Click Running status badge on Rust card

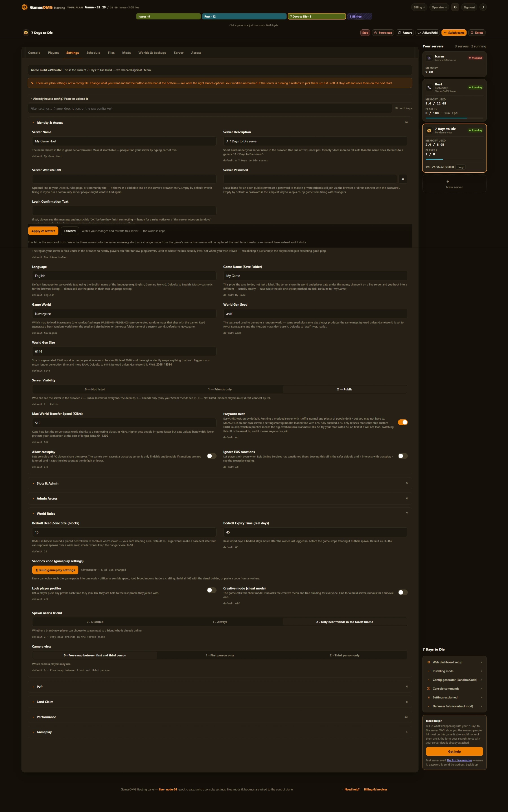click(x=475, y=87)
